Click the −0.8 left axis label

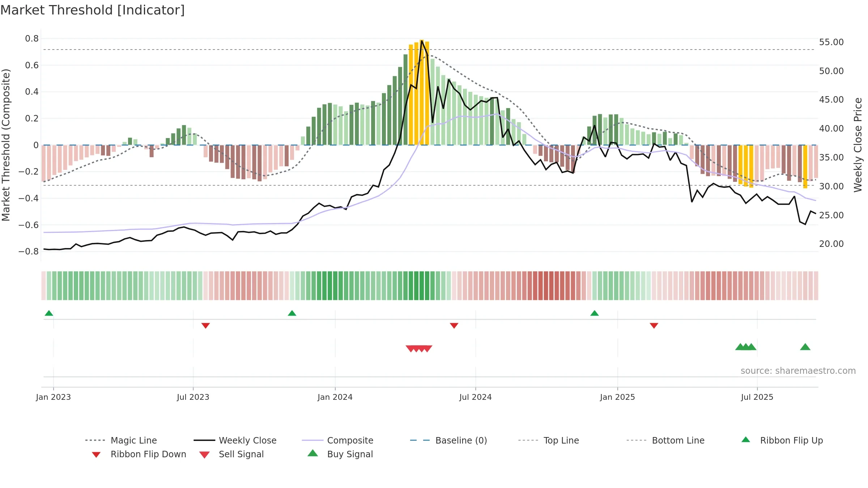[x=29, y=252]
